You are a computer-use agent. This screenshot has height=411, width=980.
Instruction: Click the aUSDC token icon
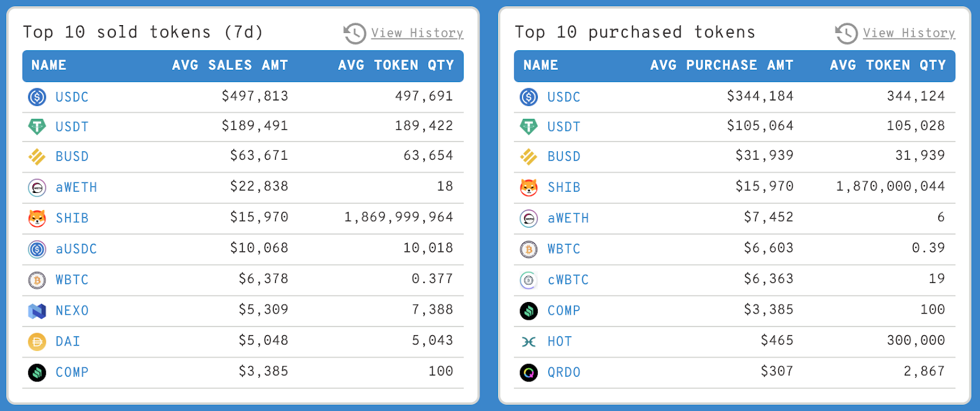click(x=37, y=249)
